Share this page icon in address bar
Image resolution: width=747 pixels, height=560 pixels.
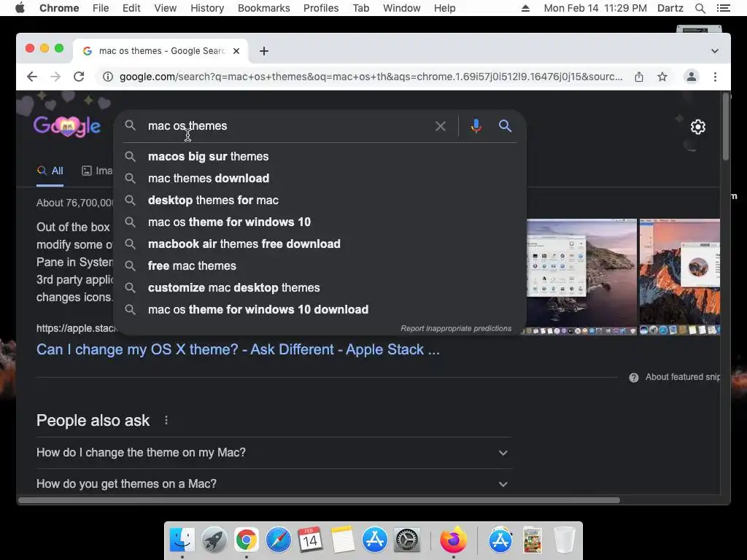pos(639,77)
